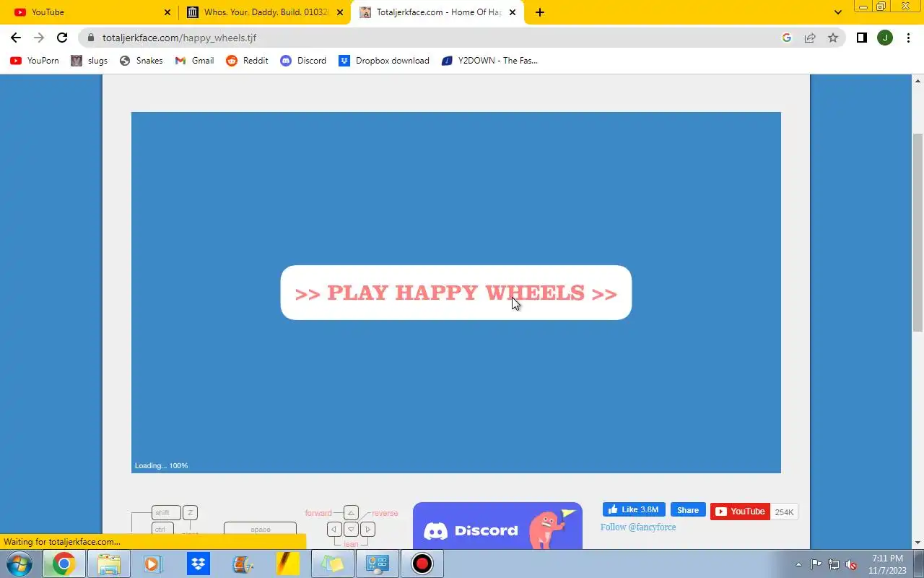Click the muted volume tray icon

click(851, 564)
